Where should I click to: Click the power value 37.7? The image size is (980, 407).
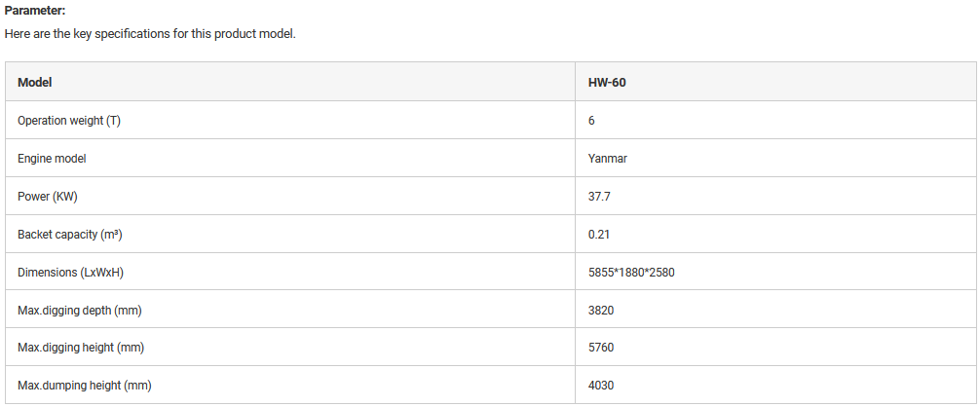599,197
